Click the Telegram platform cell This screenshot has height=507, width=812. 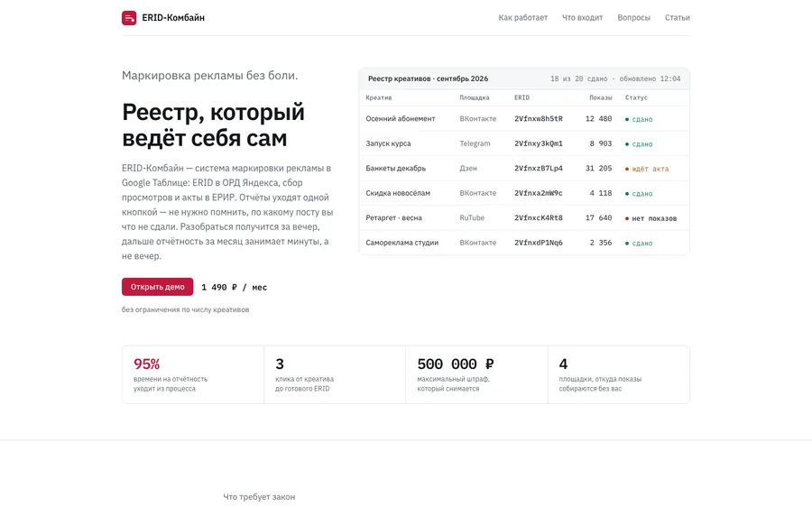point(475,143)
